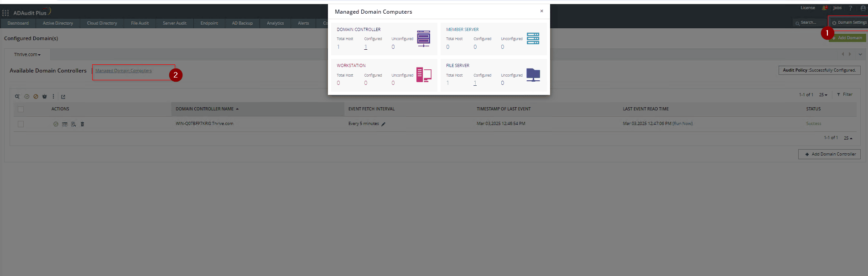Click the MEMBER SERVER heading in popup
This screenshot has height=276, width=868.
(x=463, y=30)
